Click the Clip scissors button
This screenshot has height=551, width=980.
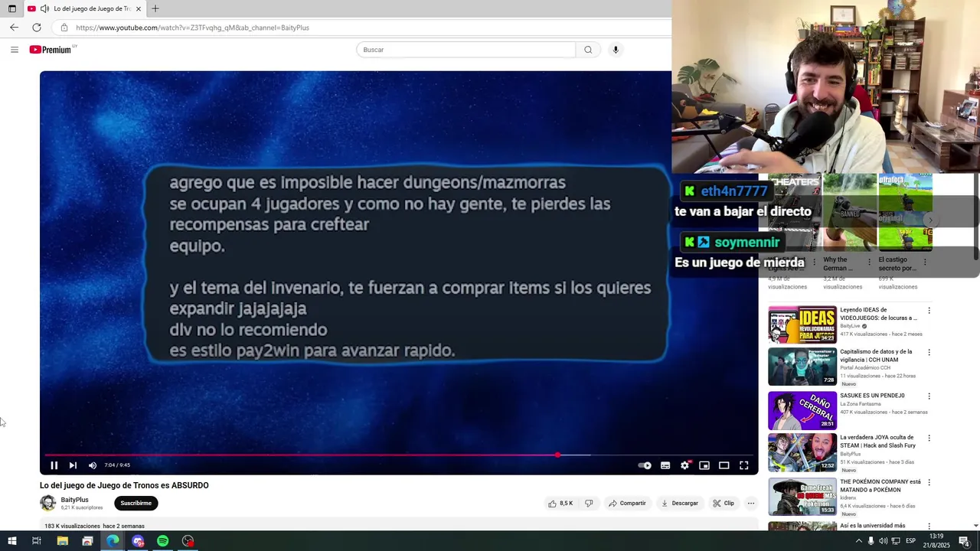(x=724, y=503)
